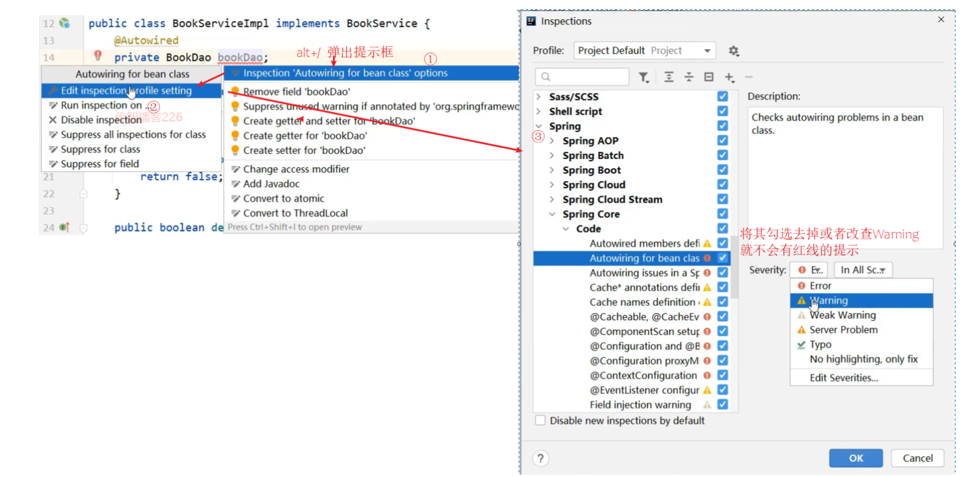Select Autowiring issues in a Spring inspection row
Viewport: 980px width, 477px height.
coord(631,273)
